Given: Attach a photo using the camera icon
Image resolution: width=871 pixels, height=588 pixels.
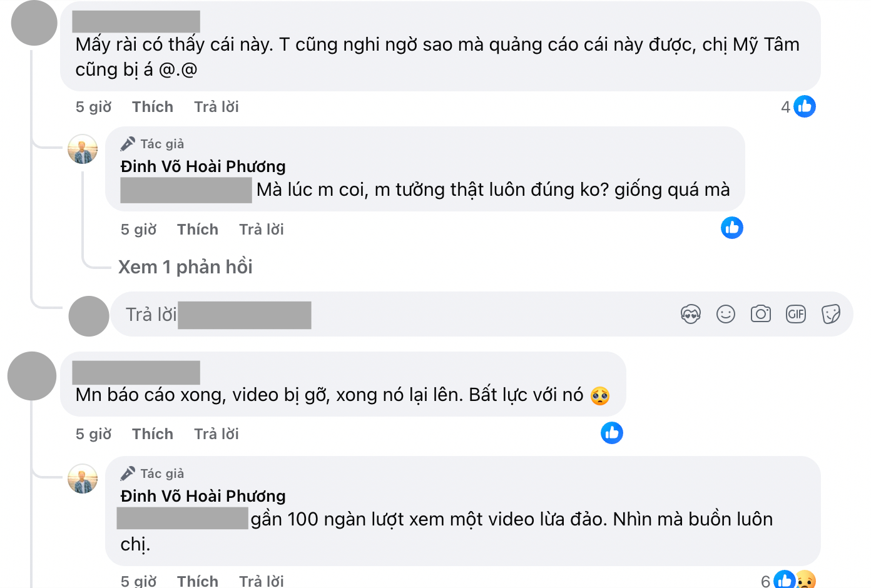Looking at the screenshot, I should 761,314.
